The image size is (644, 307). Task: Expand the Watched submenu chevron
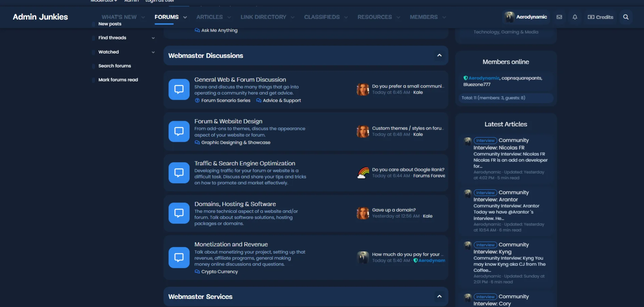click(x=153, y=52)
